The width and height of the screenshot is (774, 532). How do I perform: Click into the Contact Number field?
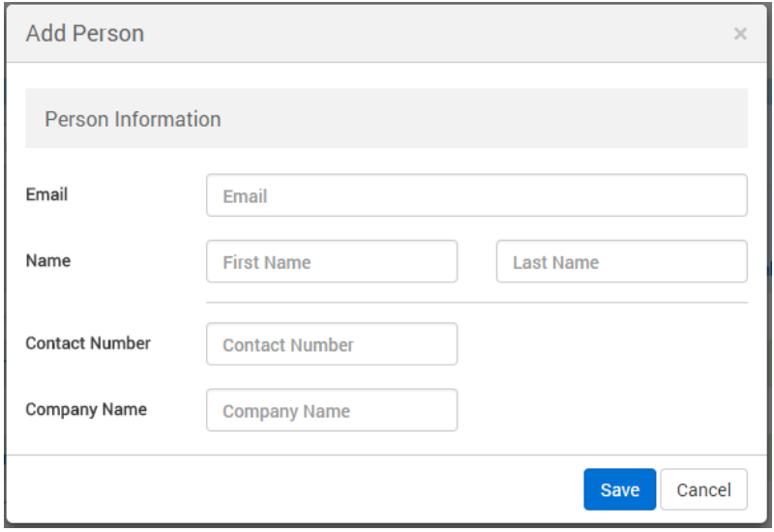click(331, 344)
